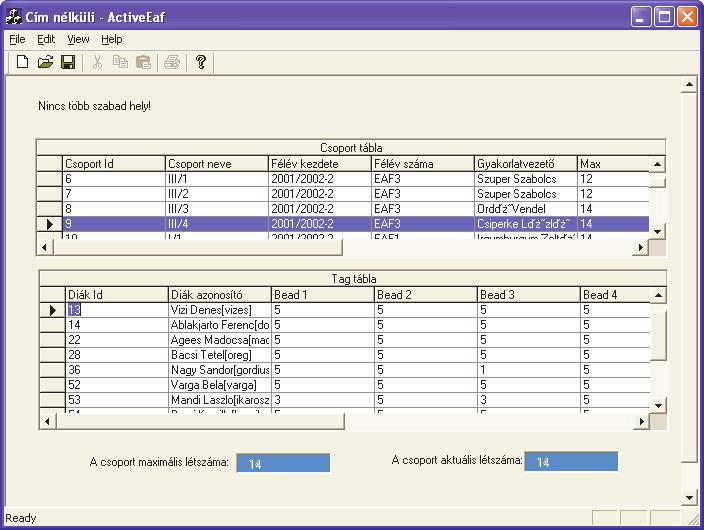Viewport: 704px width, 530px height.
Task: Click the About question mark icon
Action: (201, 62)
